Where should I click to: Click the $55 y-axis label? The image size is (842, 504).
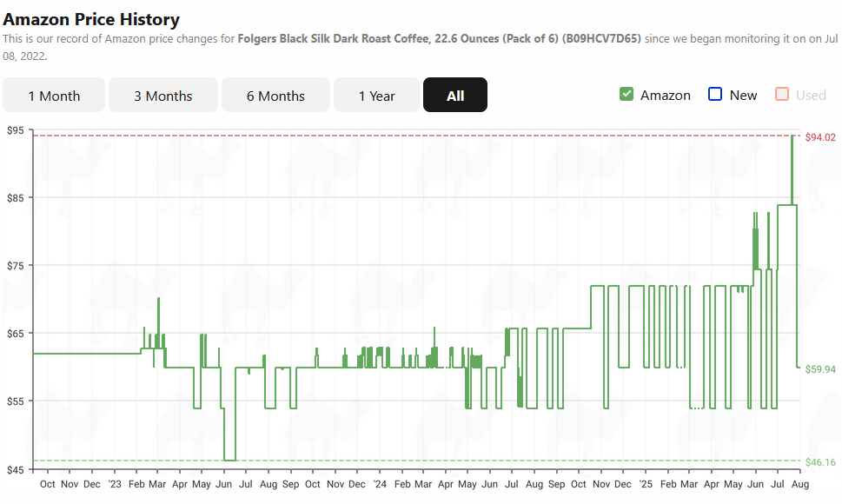[x=15, y=401]
